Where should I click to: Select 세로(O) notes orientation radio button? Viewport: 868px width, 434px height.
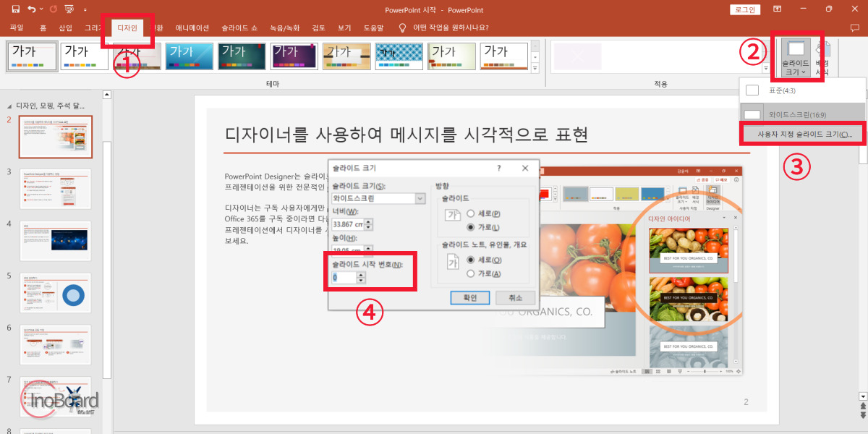[x=484, y=260]
